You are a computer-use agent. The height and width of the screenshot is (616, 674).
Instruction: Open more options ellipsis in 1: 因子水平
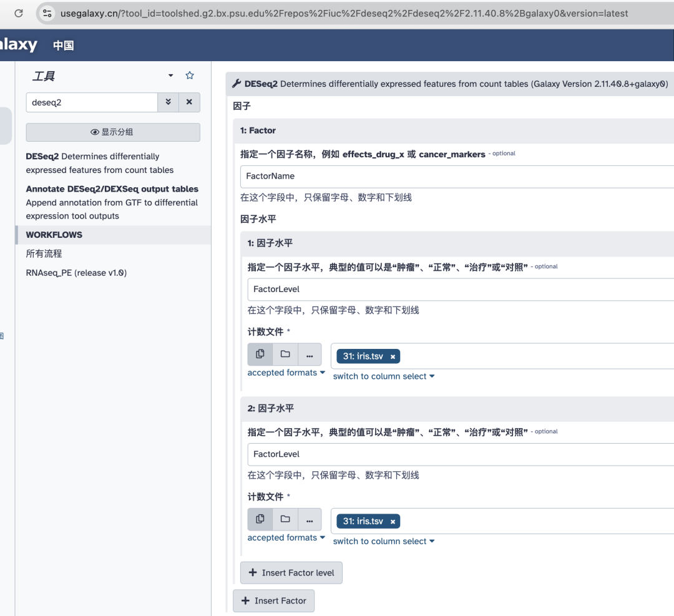[310, 354]
